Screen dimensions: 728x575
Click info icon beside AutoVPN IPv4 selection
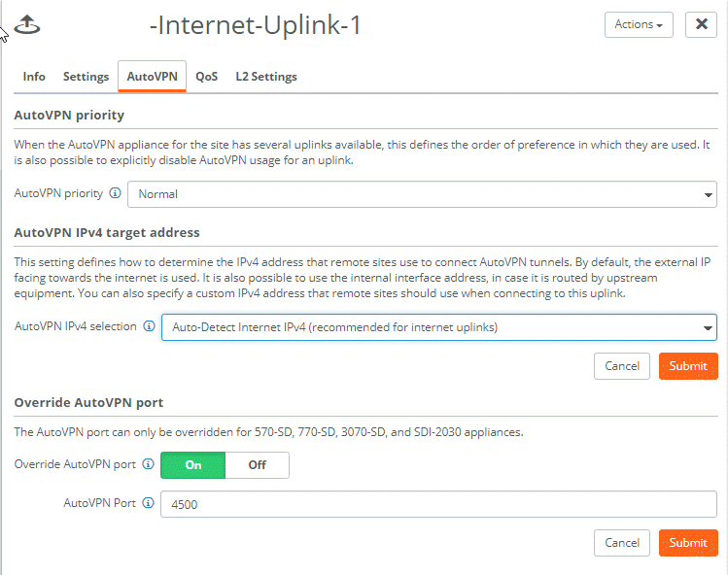(x=149, y=326)
